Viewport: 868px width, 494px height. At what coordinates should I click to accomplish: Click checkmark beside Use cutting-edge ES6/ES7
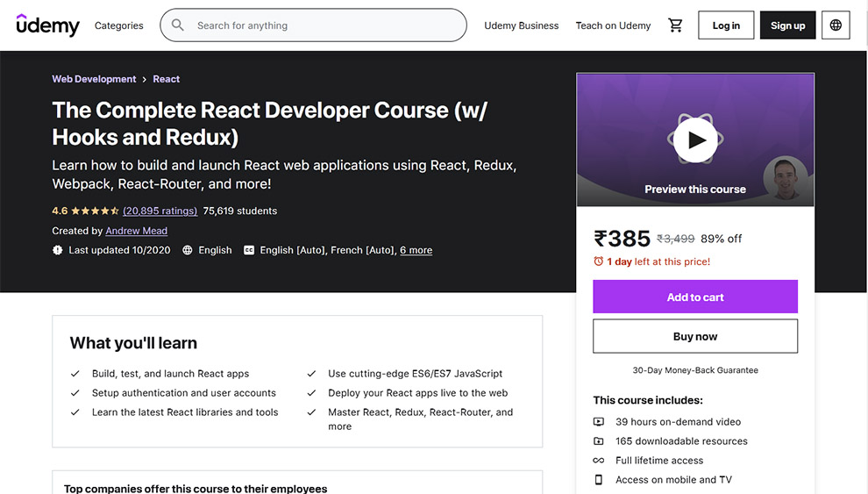tap(311, 374)
